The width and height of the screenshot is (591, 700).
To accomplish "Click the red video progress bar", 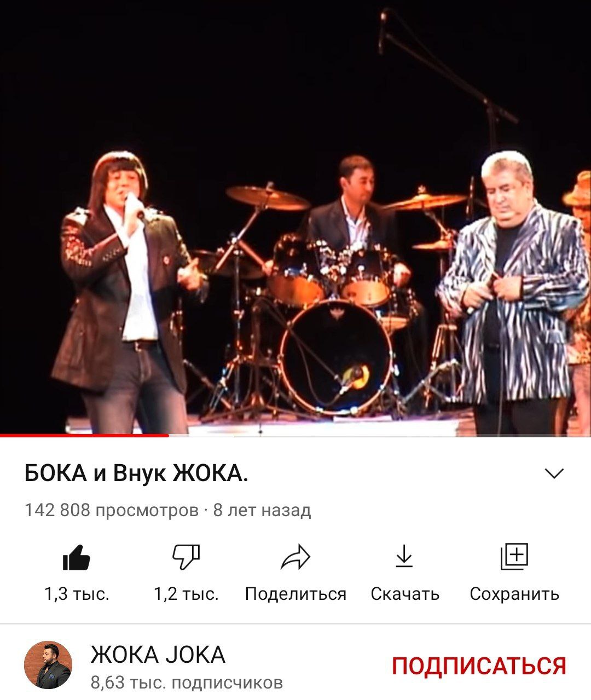I will pos(84,436).
